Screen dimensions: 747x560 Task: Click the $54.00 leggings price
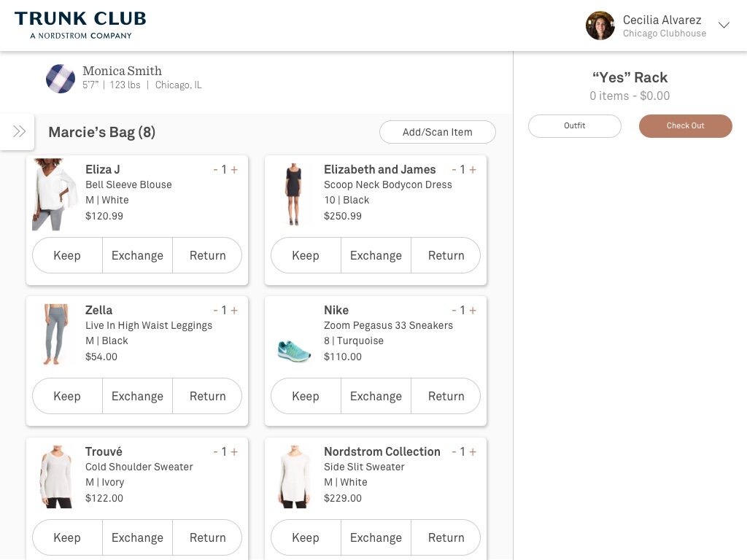pos(101,357)
